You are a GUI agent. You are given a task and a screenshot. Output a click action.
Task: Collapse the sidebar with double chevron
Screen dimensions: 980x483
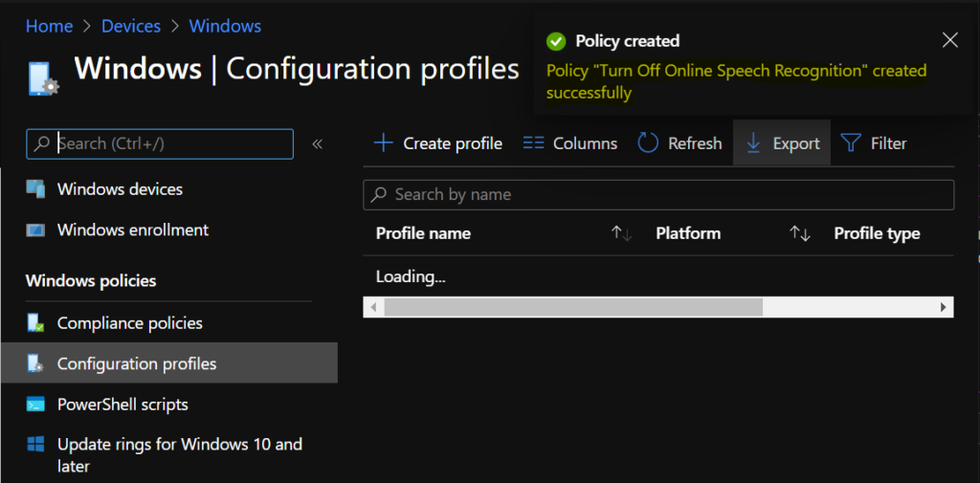point(318,144)
